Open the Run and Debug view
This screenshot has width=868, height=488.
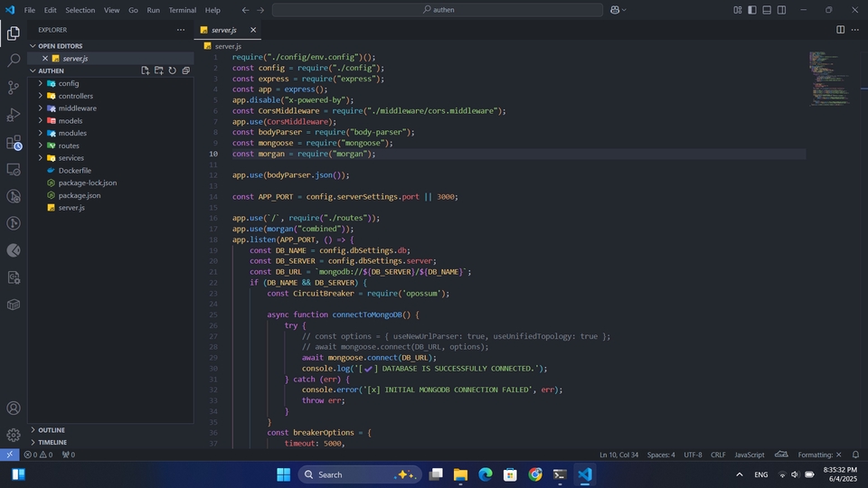click(14, 115)
